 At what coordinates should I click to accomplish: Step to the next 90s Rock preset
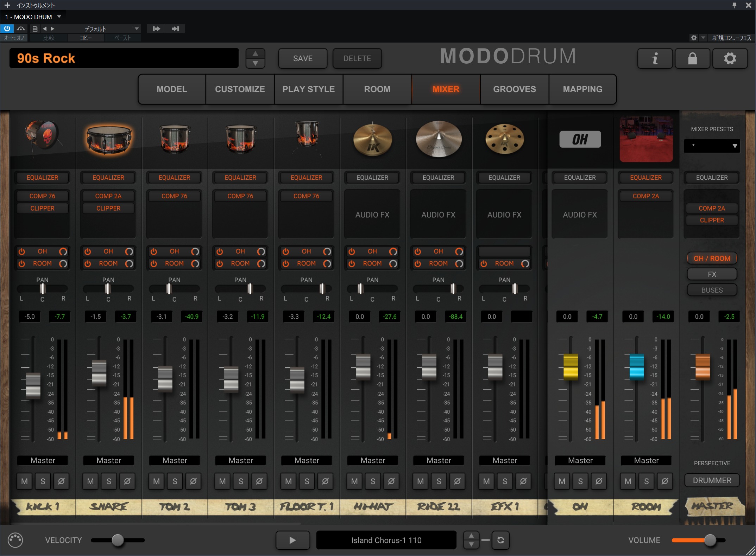tap(256, 63)
